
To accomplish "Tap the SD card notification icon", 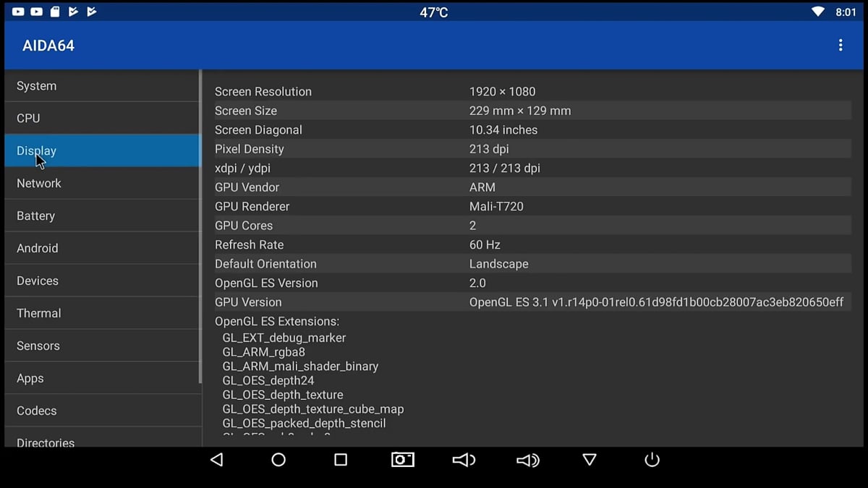I will click(x=55, y=12).
